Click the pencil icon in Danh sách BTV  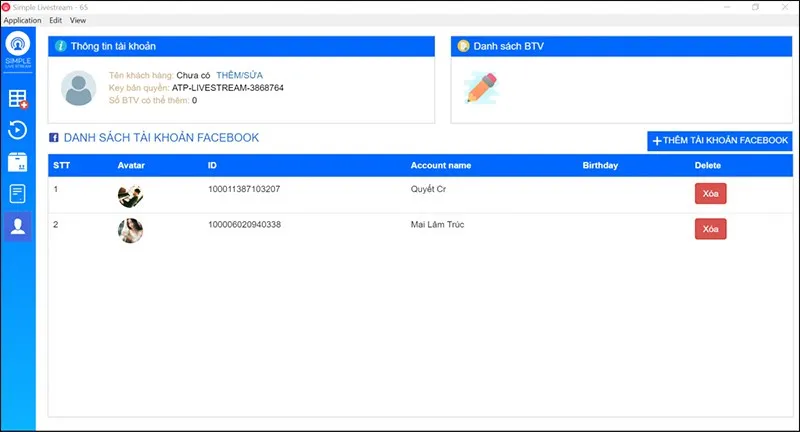click(x=481, y=88)
